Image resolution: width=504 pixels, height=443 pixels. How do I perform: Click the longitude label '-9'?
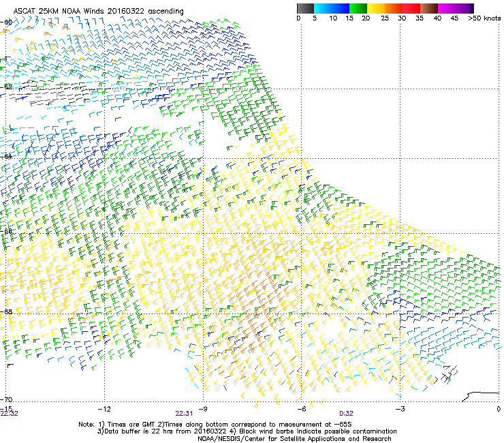[202, 409]
